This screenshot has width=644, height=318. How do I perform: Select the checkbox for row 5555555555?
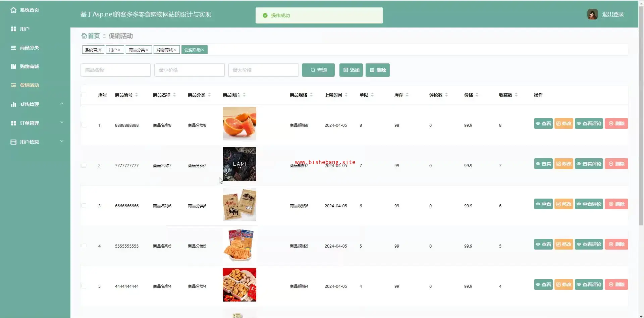coord(84,246)
